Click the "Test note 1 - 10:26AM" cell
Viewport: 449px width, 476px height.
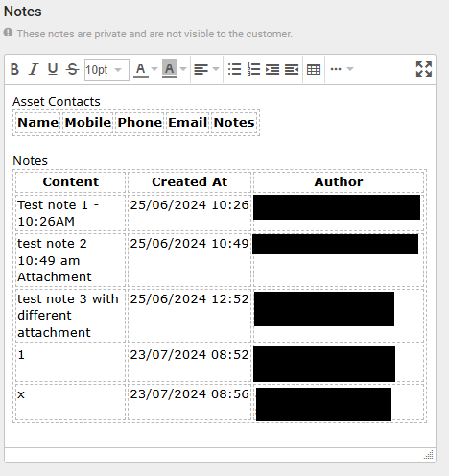tap(71, 213)
